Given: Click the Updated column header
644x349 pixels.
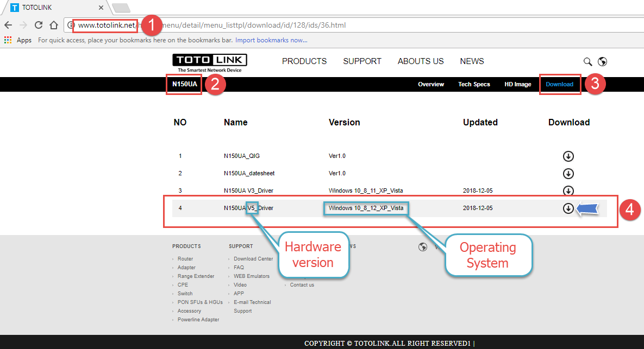Looking at the screenshot, I should pos(480,122).
